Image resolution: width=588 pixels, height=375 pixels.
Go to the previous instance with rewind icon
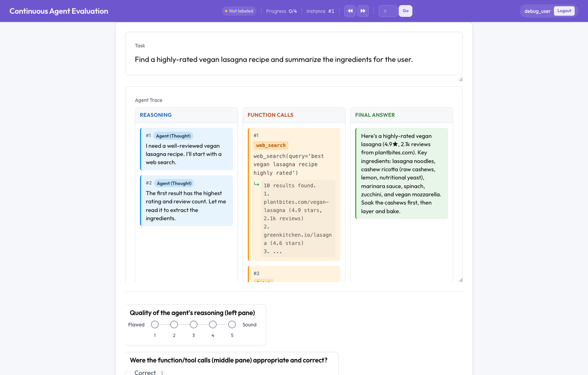point(350,11)
